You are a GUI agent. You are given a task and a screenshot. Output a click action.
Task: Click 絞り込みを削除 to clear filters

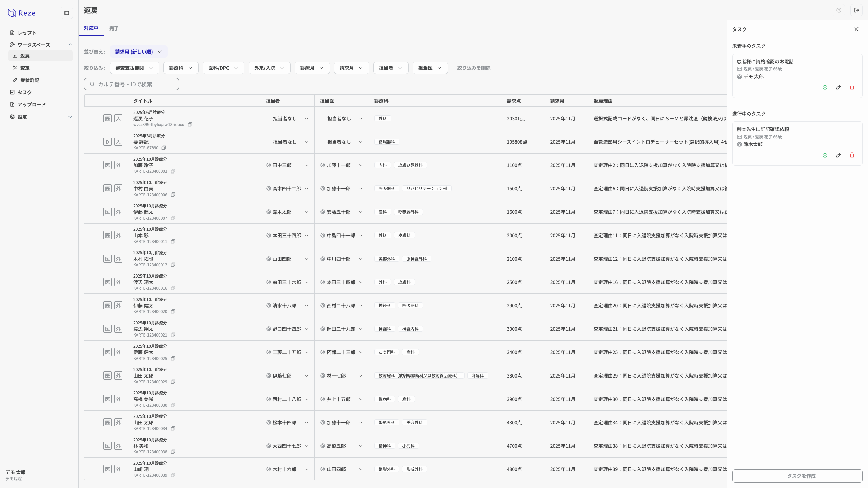[x=474, y=68]
